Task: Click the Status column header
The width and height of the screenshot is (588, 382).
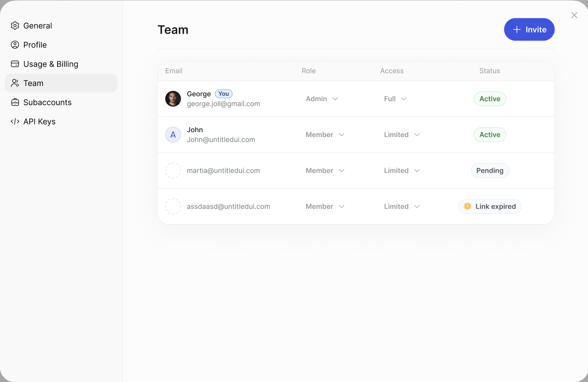Action: pos(490,71)
